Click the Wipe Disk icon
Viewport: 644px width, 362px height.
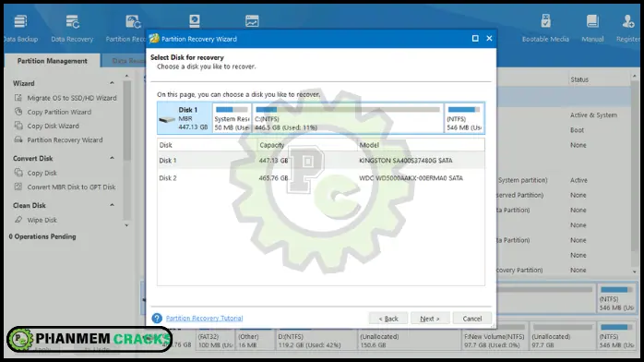click(x=18, y=220)
